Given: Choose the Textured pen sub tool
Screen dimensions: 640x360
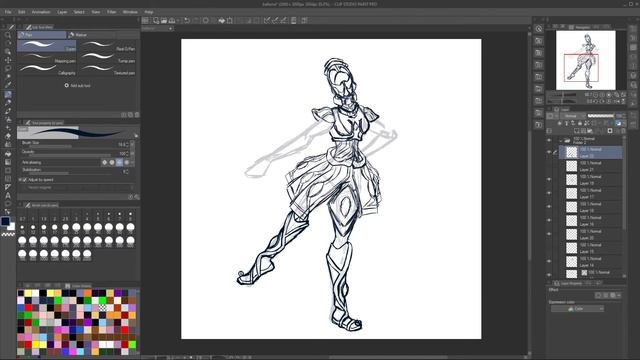Looking at the screenshot, I should (x=107, y=70).
